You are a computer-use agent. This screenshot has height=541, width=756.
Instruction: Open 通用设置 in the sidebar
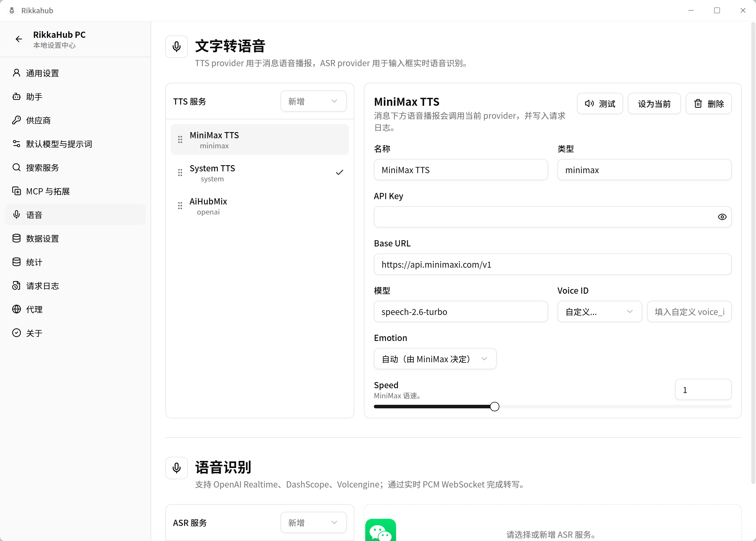(x=75, y=73)
